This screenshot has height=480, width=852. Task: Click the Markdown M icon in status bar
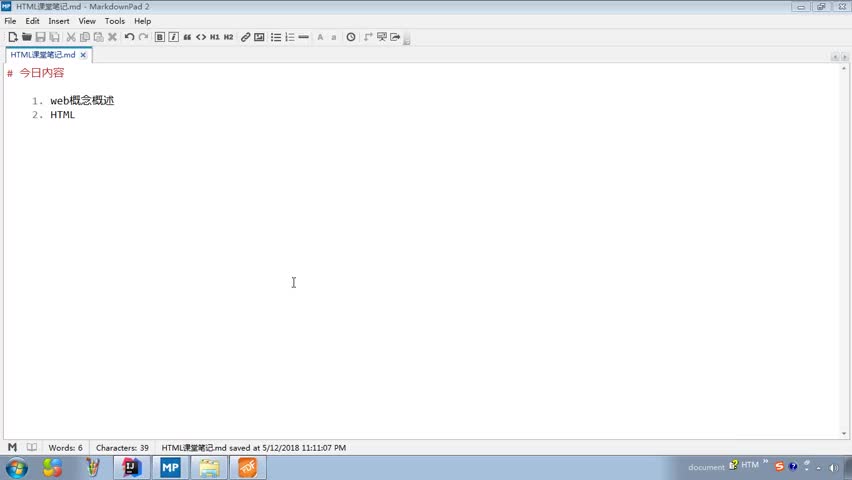(12, 447)
